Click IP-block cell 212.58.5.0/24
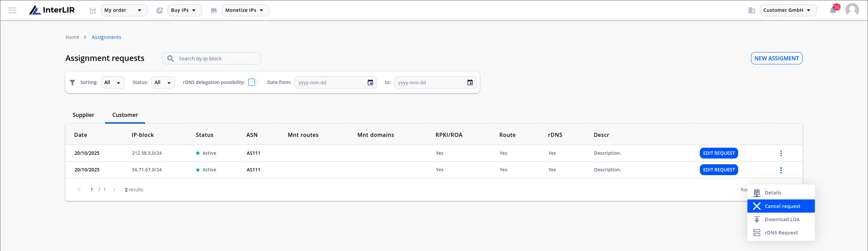The height and width of the screenshot is (251, 868). pos(147,153)
